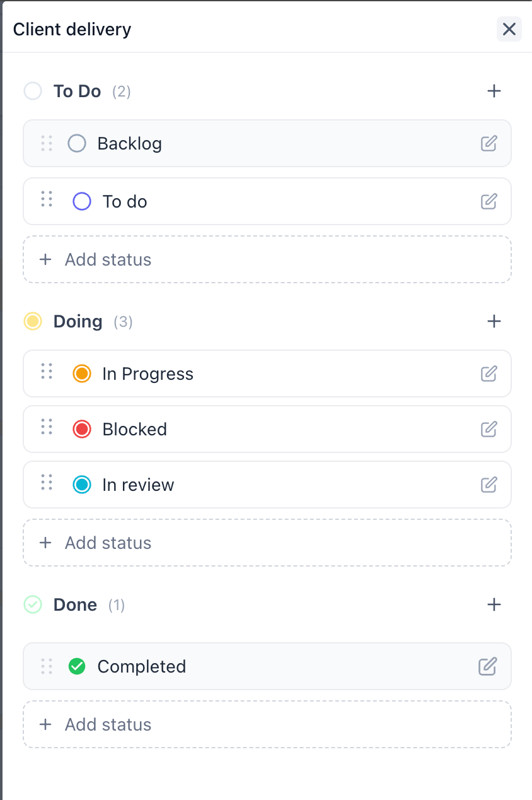Click the In Progress orange circle
Image resolution: width=532 pixels, height=800 pixels.
(x=82, y=374)
